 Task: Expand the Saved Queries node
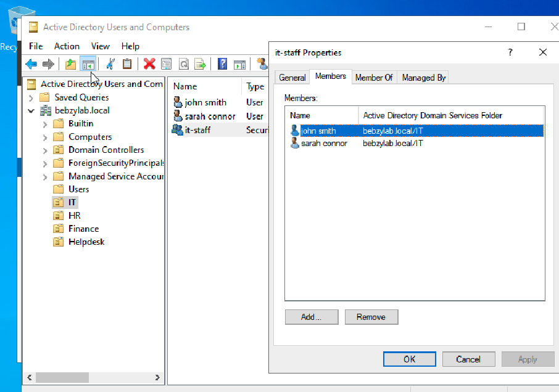[x=31, y=97]
